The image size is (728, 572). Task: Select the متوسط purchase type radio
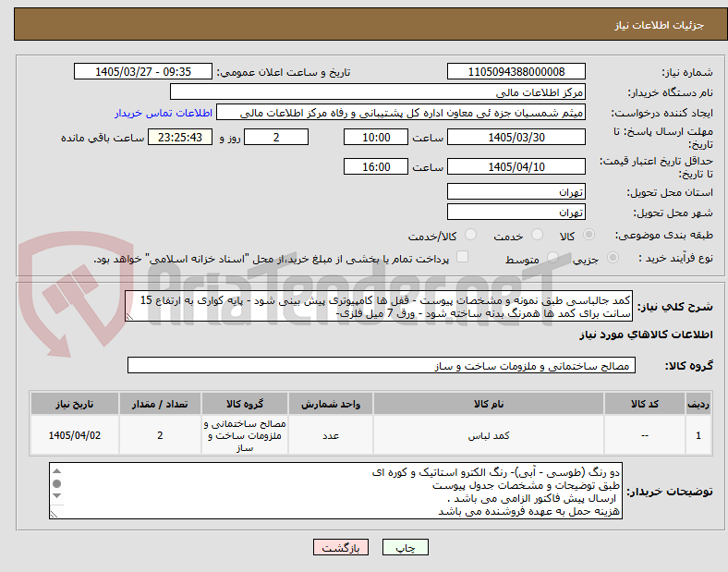[x=552, y=258]
